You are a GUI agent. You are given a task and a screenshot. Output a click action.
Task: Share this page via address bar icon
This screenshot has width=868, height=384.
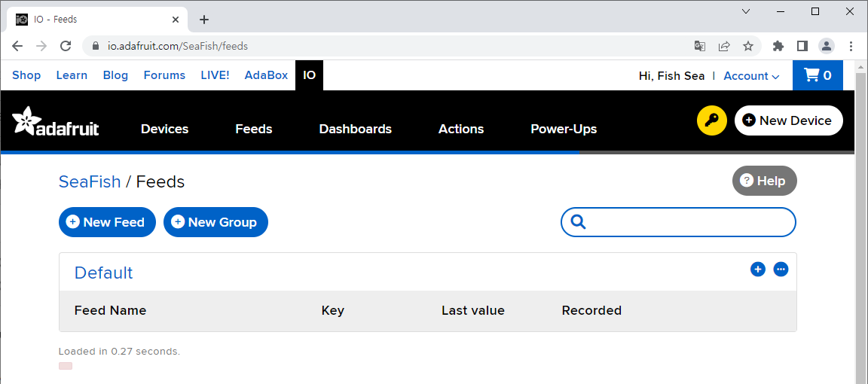coord(724,46)
